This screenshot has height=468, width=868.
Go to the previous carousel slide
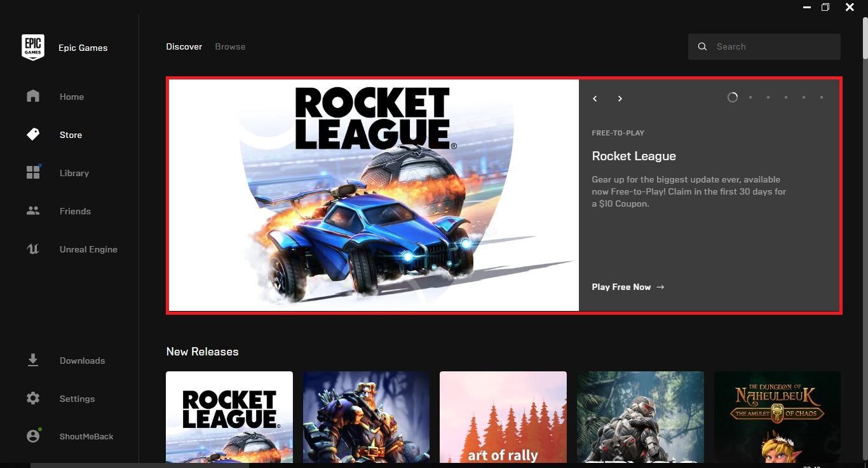pyautogui.click(x=595, y=99)
